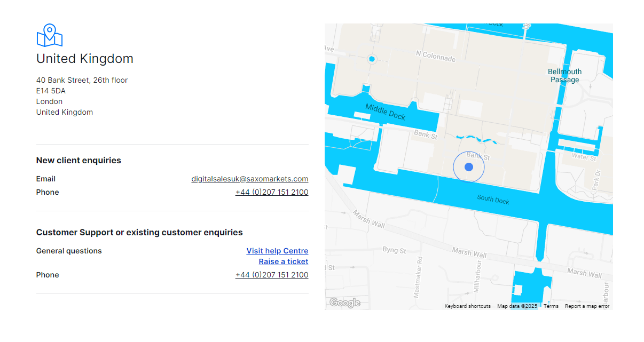Click the New client enquiries heading
This screenshot has height=342, width=644.
pyautogui.click(x=78, y=160)
